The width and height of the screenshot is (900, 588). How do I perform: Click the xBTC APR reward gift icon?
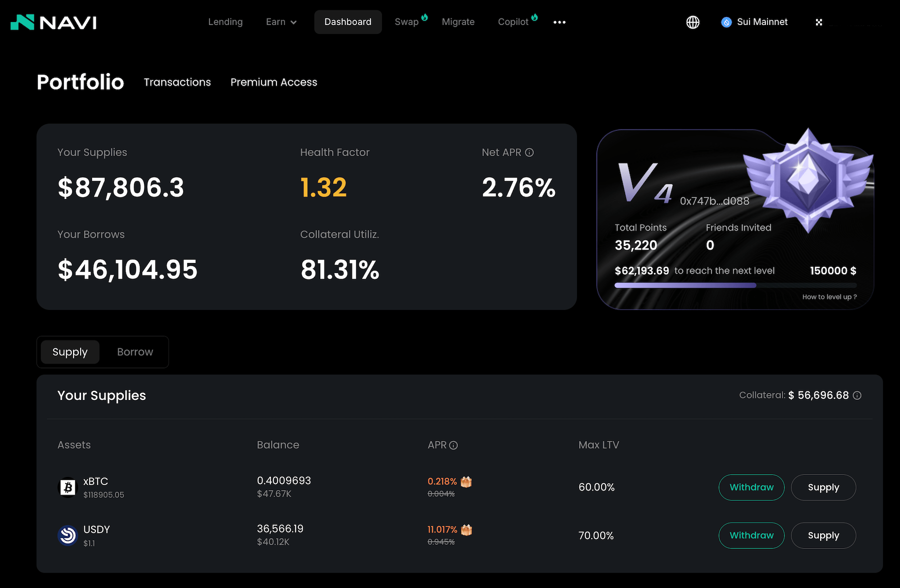click(x=466, y=481)
